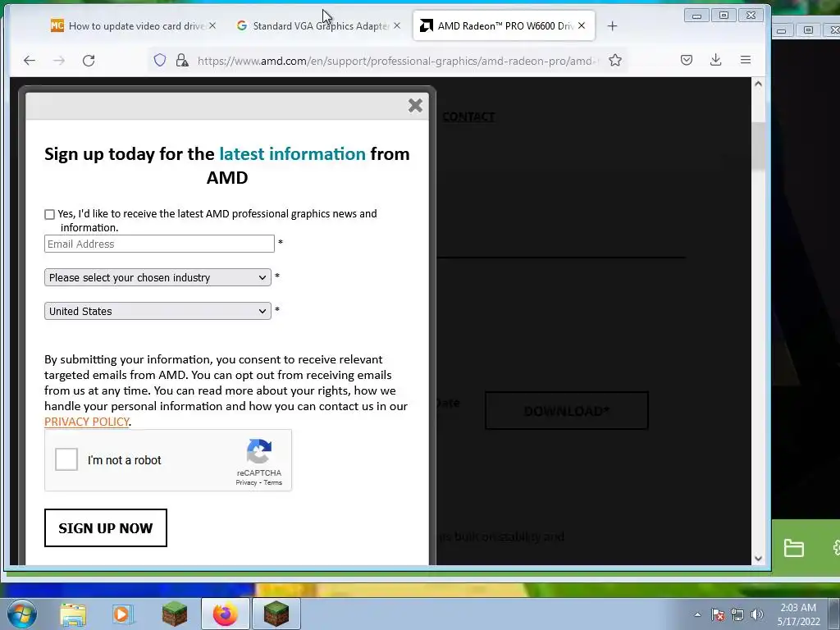Click the reCAPTCHA logo
This screenshot has height=630, width=840.
(x=259, y=452)
